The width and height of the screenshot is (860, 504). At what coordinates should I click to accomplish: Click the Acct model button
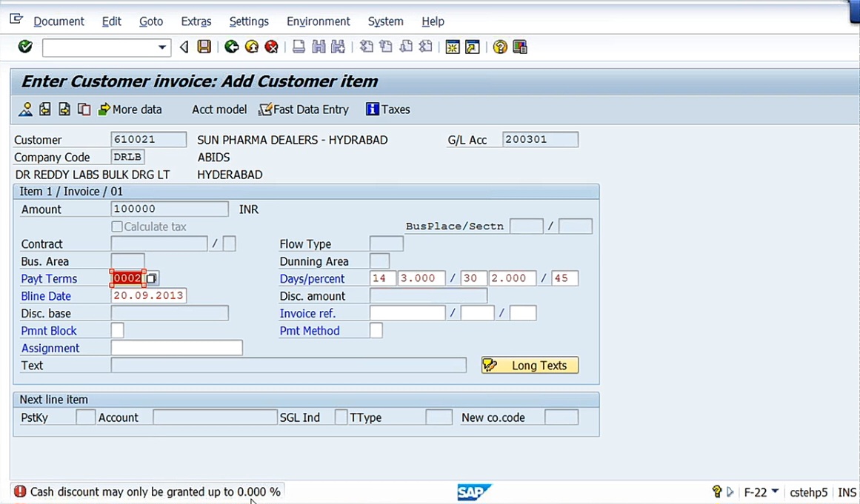(219, 110)
